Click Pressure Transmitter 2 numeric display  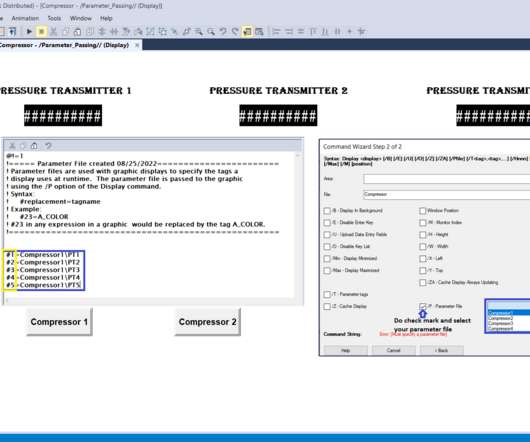click(279, 116)
